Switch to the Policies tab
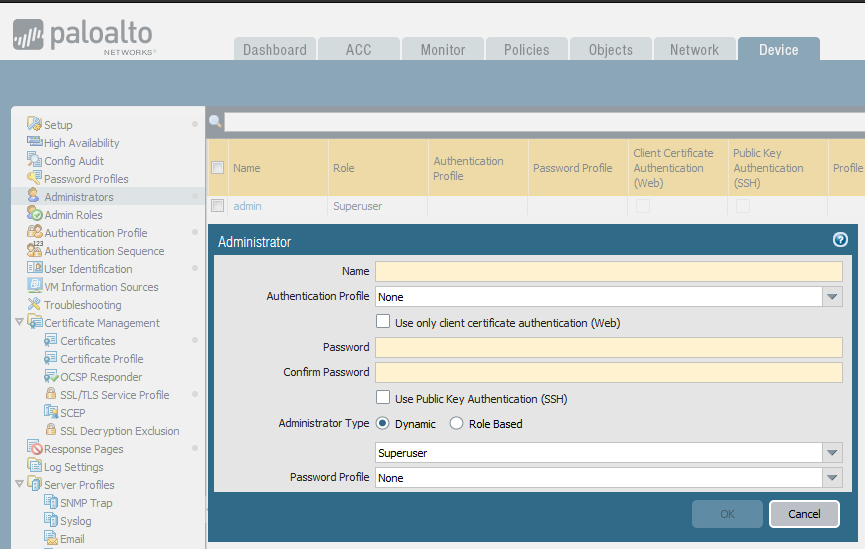865x549 pixels. (x=526, y=49)
